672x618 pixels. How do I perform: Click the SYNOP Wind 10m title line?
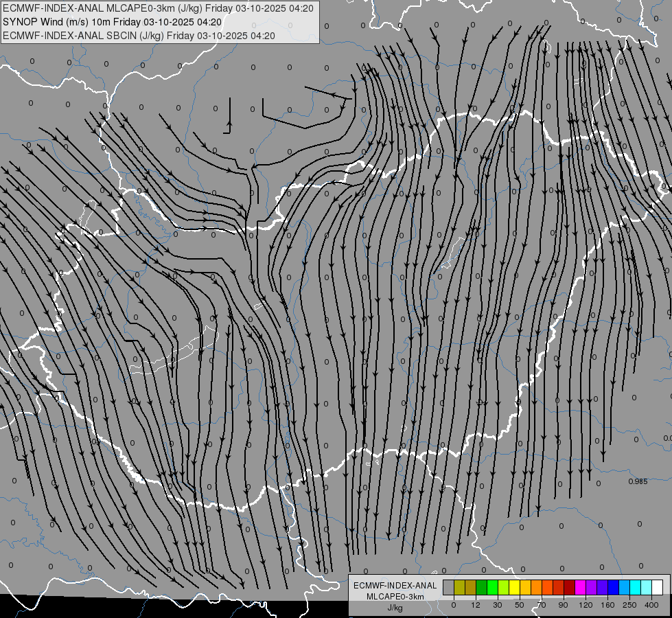113,22
